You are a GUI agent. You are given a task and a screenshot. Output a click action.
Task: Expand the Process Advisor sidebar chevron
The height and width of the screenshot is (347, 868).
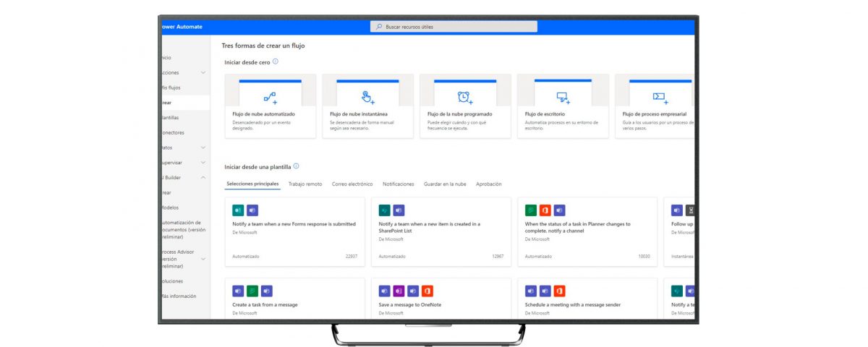pos(203,259)
